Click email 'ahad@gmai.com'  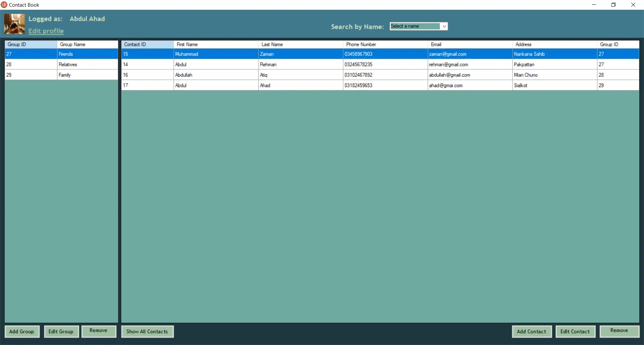coord(470,85)
